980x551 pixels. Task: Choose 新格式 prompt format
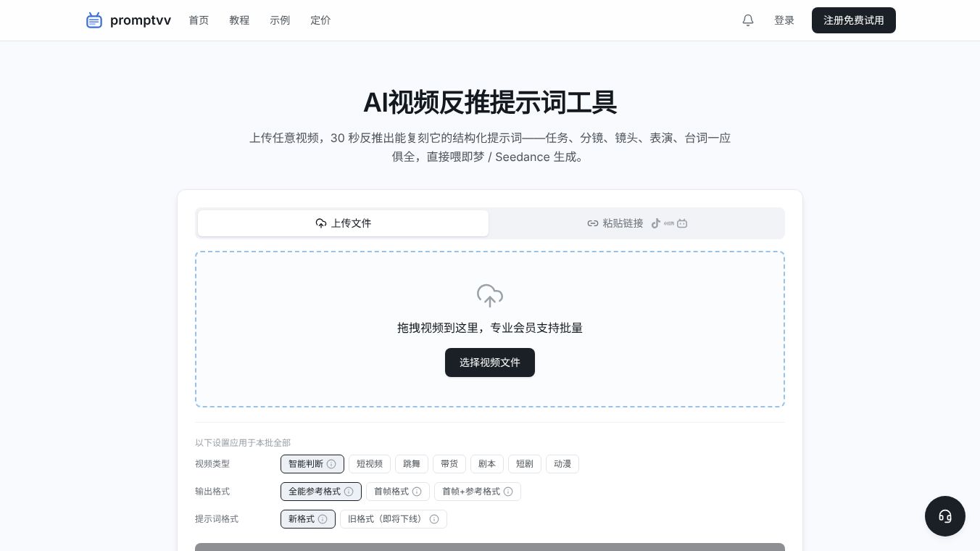[308, 519]
